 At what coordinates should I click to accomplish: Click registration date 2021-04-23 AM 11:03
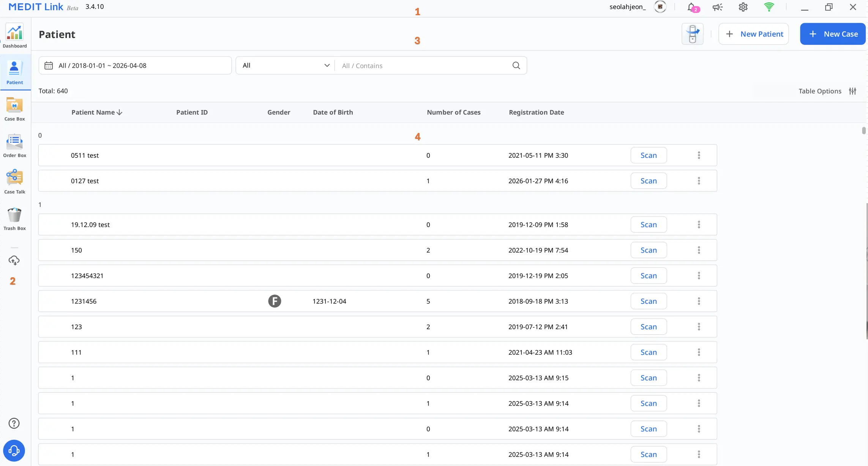pyautogui.click(x=540, y=352)
